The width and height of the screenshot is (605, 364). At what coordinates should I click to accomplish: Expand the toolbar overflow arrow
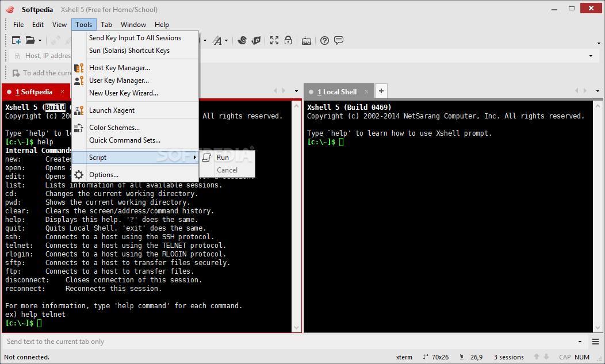click(x=599, y=43)
